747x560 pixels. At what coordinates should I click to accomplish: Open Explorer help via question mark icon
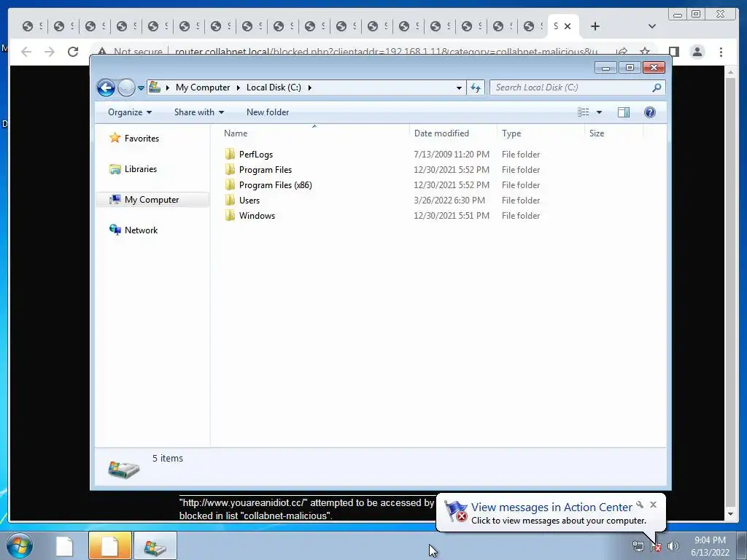(649, 112)
